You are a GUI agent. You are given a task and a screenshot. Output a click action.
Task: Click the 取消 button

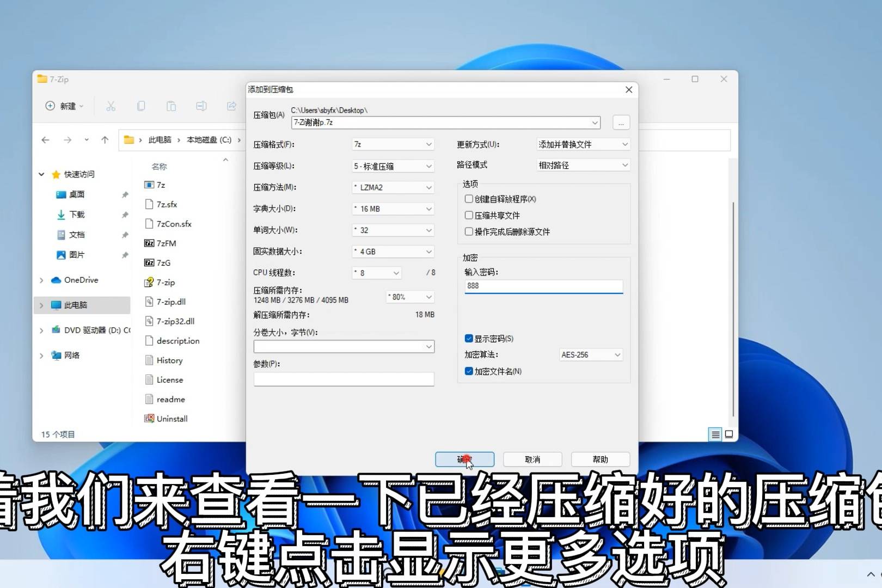click(x=532, y=460)
